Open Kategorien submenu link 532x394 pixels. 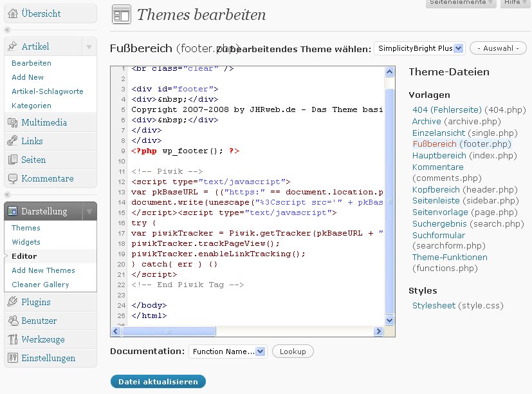click(x=32, y=106)
